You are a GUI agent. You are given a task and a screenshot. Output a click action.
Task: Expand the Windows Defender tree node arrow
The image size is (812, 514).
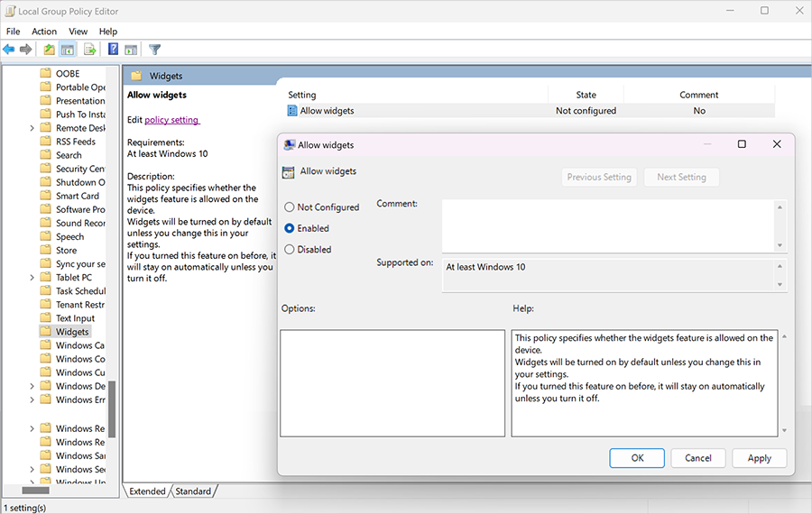tap(32, 386)
